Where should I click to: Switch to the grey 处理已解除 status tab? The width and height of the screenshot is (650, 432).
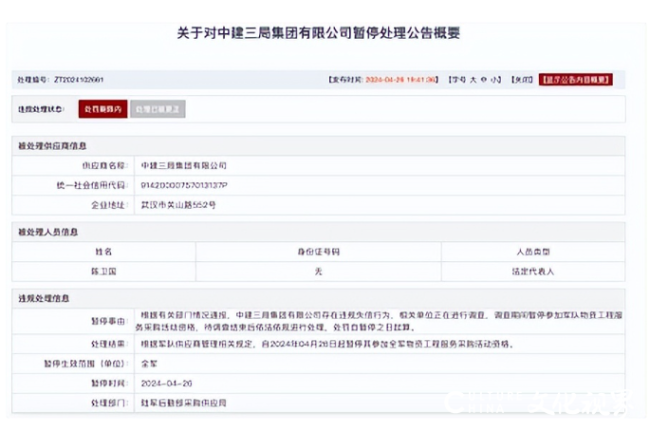(158, 109)
